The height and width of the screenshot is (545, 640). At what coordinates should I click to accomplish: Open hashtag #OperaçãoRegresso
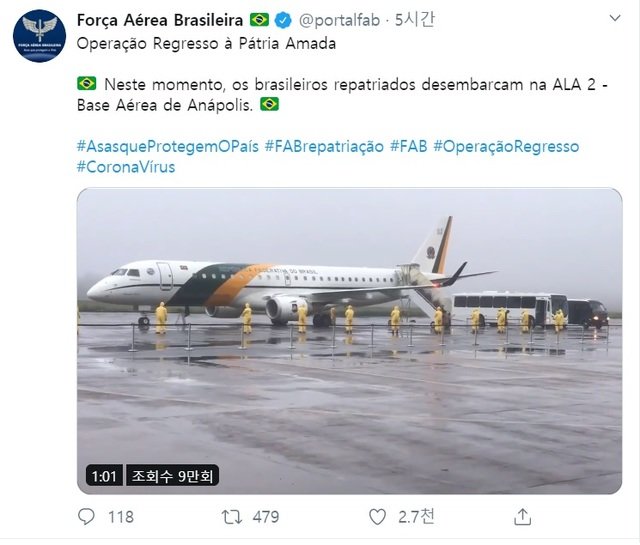506,146
